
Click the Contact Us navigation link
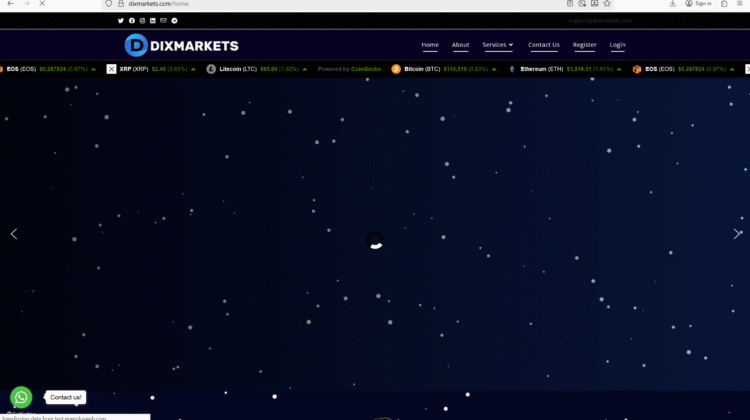coord(543,45)
